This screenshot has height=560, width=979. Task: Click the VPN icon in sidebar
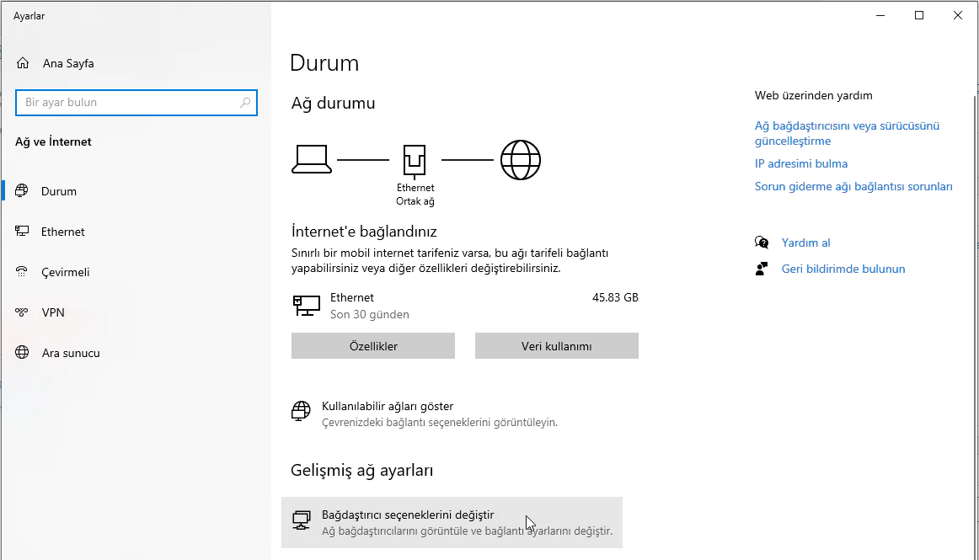click(x=22, y=312)
